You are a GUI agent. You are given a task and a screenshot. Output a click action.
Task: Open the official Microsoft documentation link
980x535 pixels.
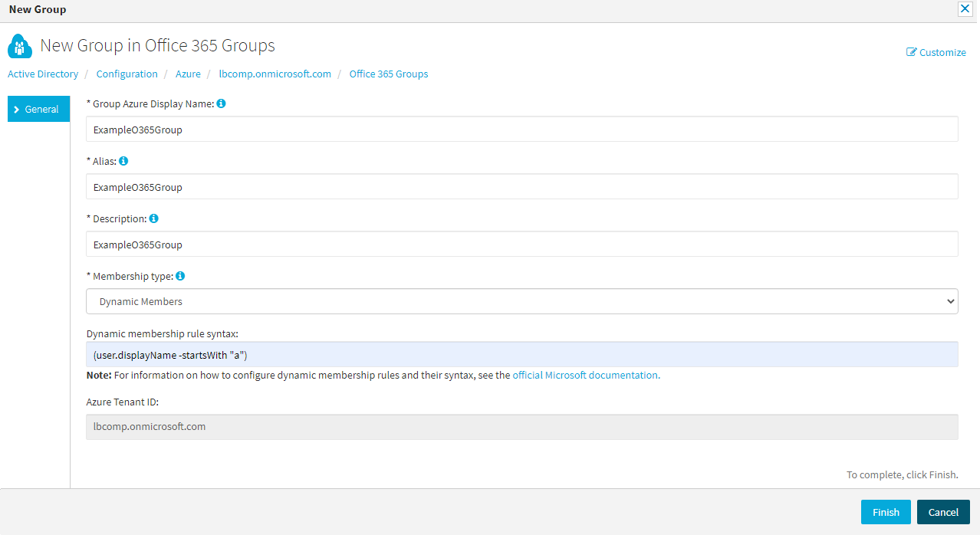pos(586,376)
